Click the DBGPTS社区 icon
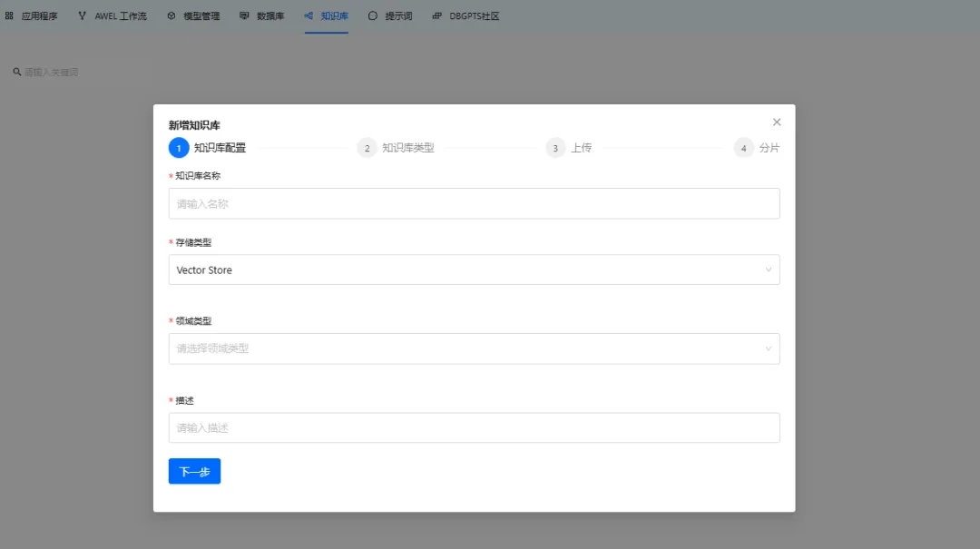Screen dimensions: 980x549 pos(437,16)
